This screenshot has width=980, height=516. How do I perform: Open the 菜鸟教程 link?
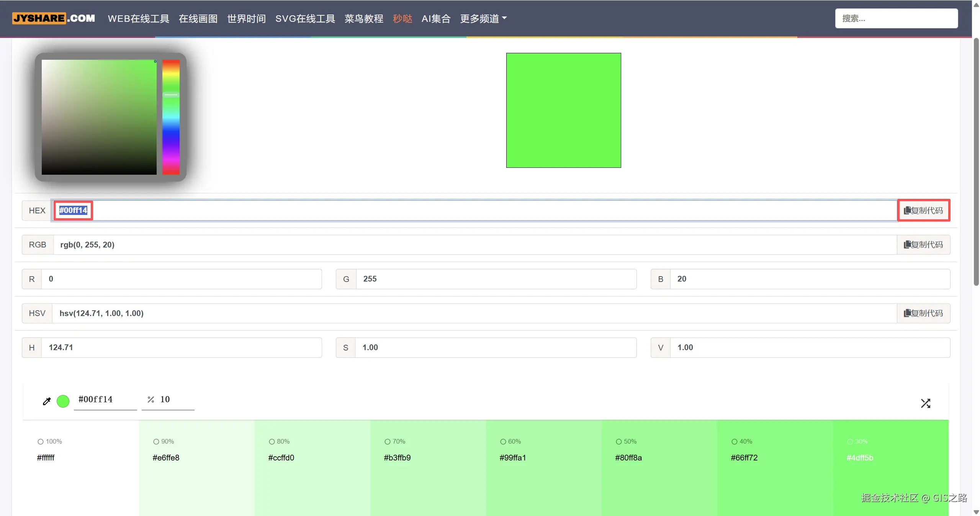(363, 18)
